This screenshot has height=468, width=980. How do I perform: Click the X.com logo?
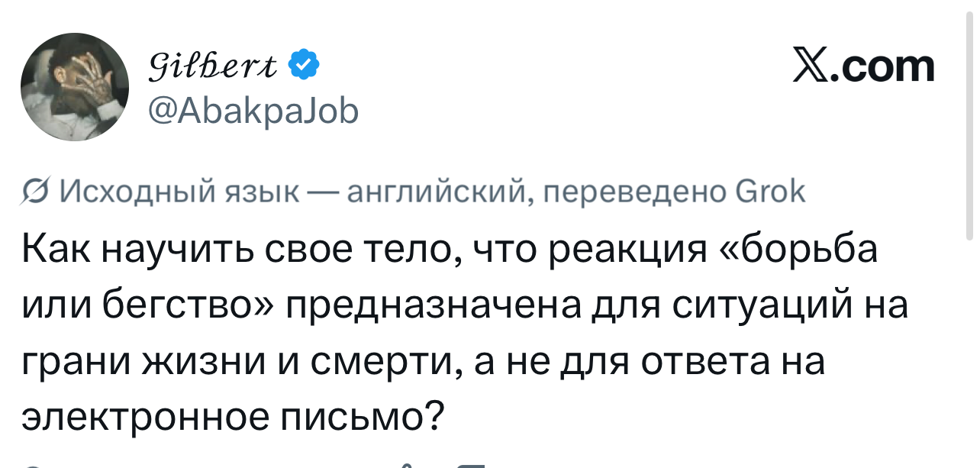863,66
